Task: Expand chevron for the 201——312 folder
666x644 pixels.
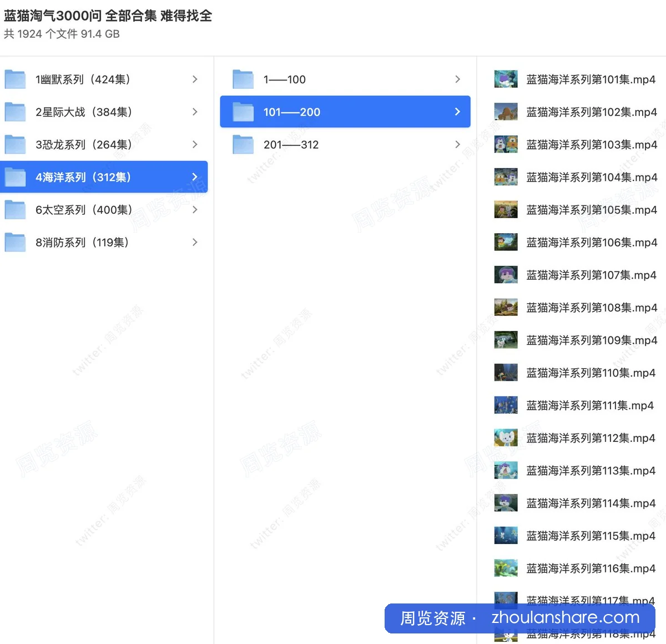Action: pos(457,144)
